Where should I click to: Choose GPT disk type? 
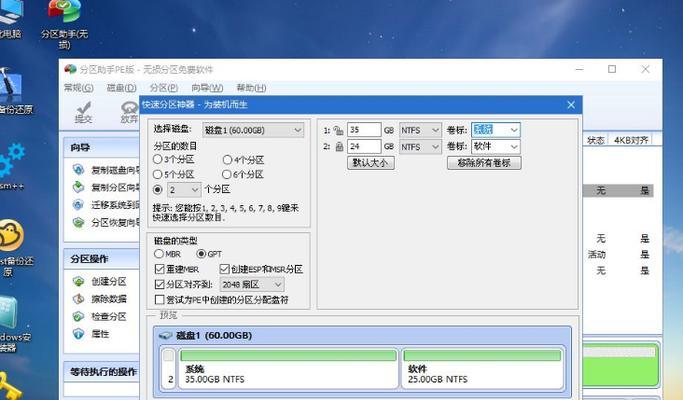[x=209, y=254]
